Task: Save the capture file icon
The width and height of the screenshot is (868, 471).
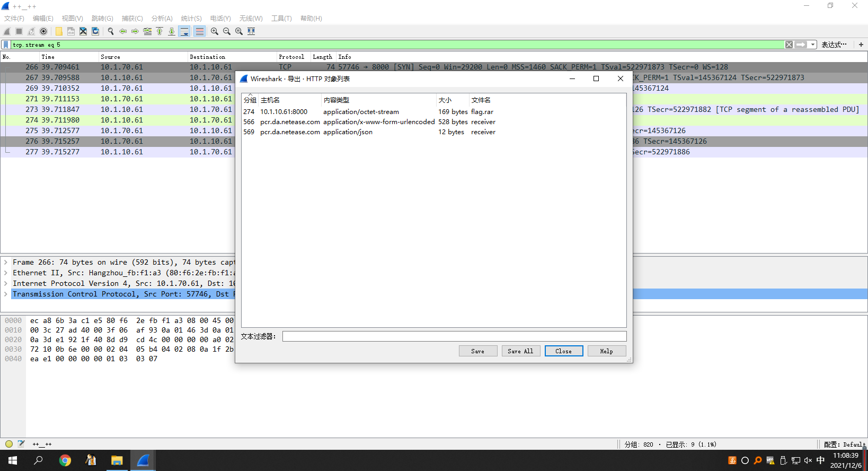Action: click(71, 31)
